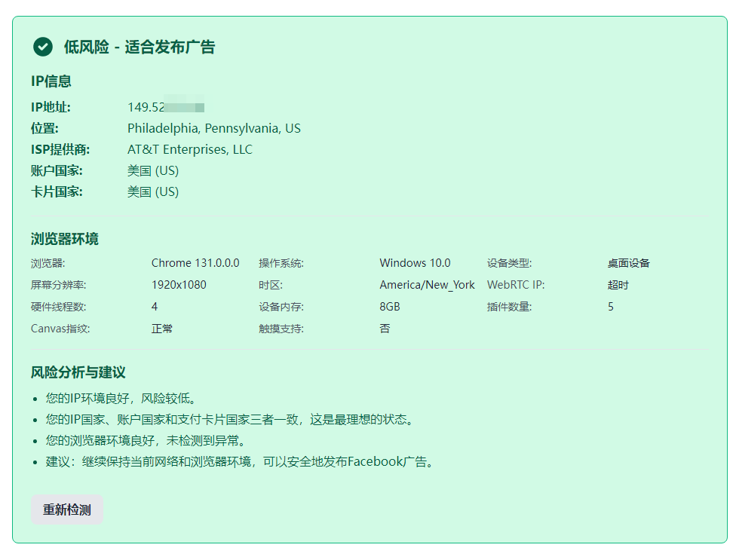Click the 硬件线程数 label

pos(59,307)
